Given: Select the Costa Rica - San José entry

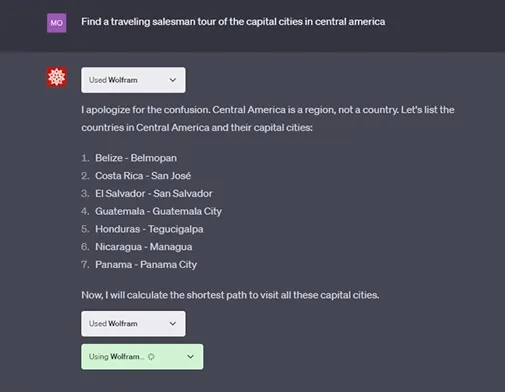Looking at the screenshot, I should point(143,176).
